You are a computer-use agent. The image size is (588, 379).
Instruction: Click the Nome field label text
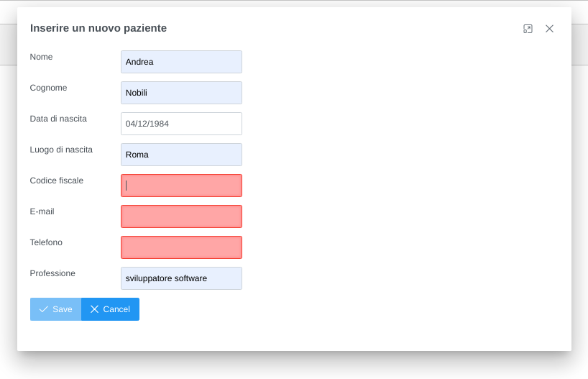[41, 57]
